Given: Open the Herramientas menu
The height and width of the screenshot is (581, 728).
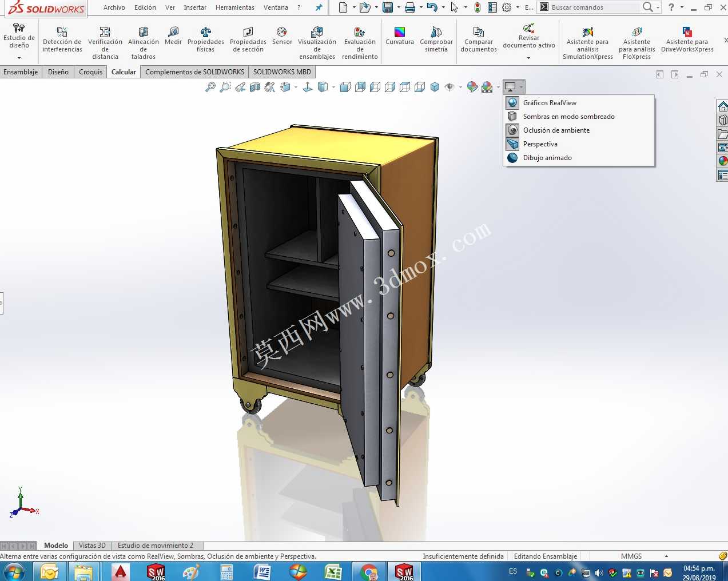Looking at the screenshot, I should (235, 7).
